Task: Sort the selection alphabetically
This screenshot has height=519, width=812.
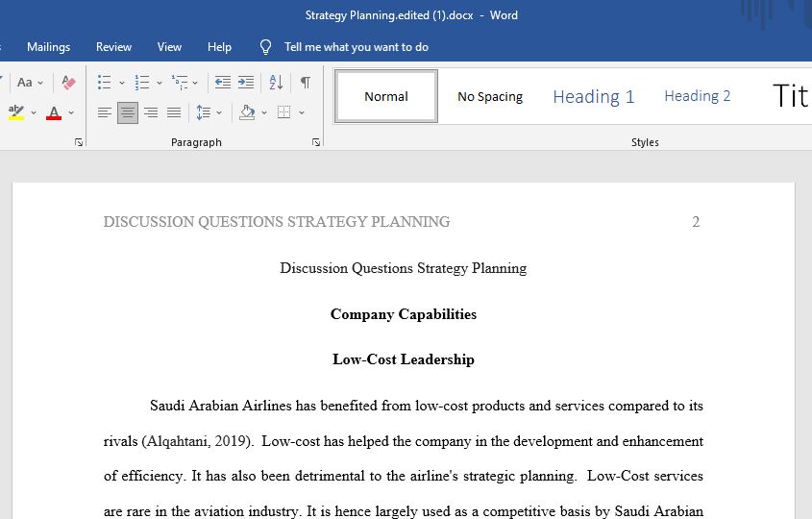Action: [276, 83]
